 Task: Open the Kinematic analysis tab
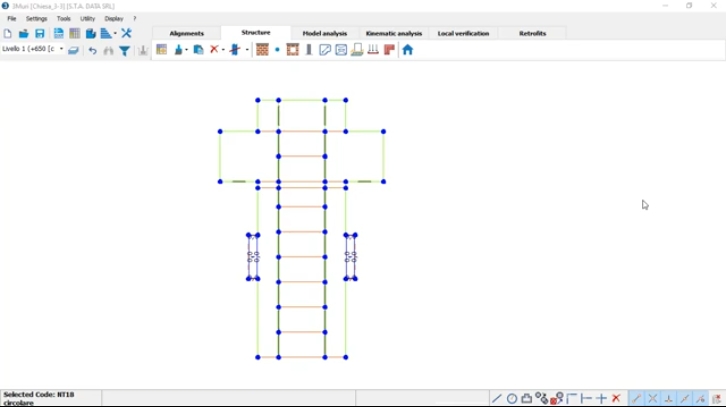pyautogui.click(x=394, y=33)
